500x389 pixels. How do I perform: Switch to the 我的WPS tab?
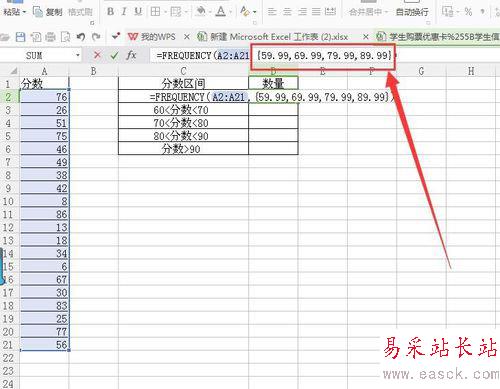coord(152,37)
